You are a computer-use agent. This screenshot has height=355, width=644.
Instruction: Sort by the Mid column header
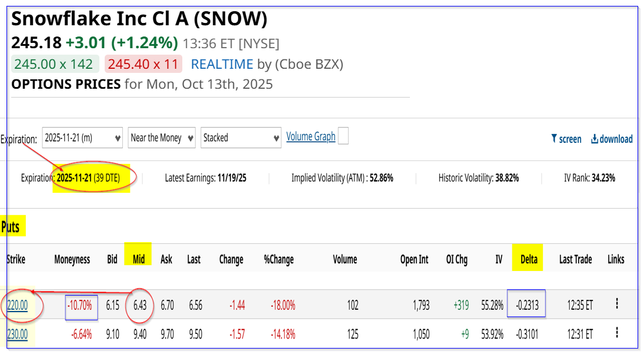(x=139, y=259)
